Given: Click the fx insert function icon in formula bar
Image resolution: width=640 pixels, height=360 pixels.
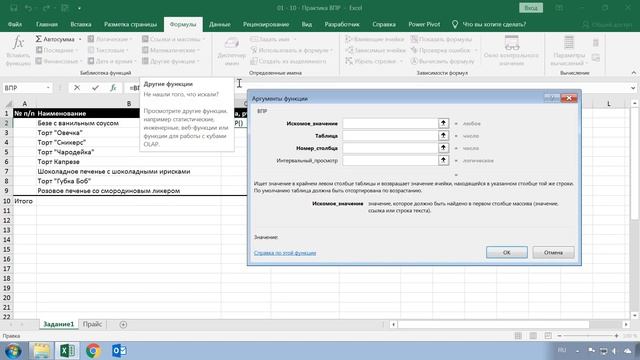Looking at the screenshot, I should 113,88.
